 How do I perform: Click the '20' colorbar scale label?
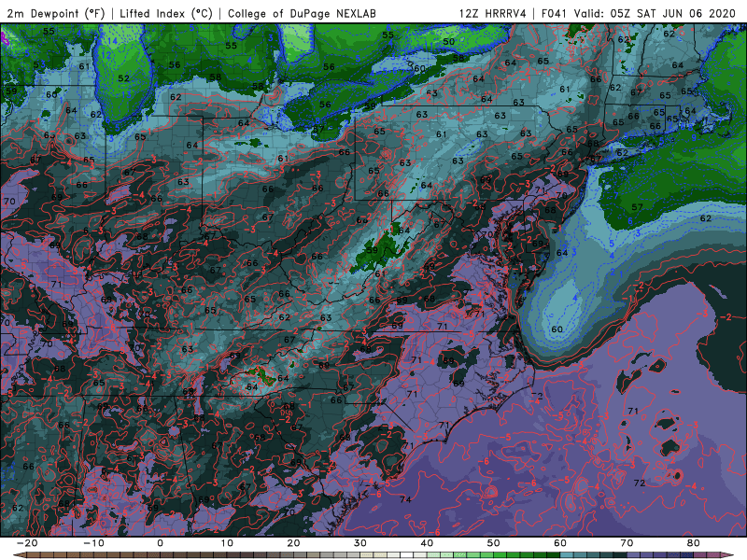coord(293,543)
